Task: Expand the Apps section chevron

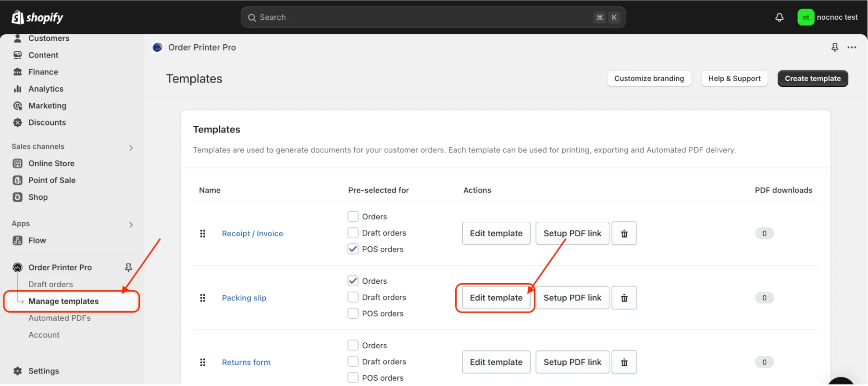Action: pos(131,225)
